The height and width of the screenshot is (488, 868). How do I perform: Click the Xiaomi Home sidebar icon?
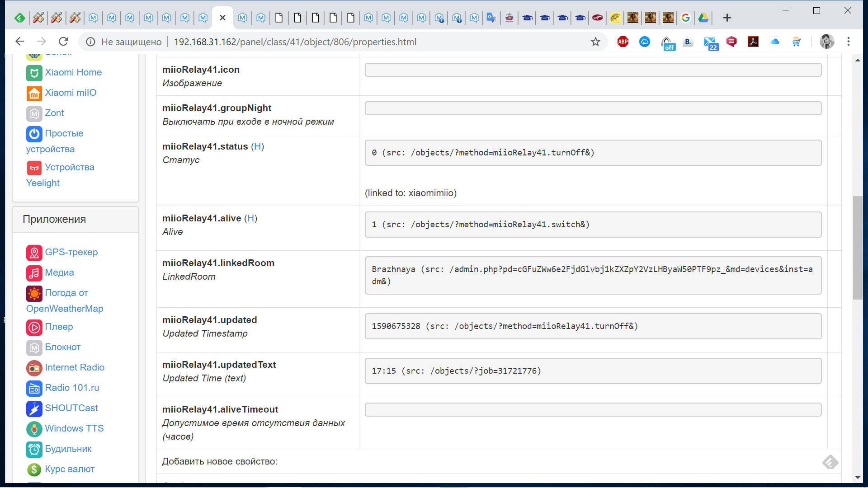pos(34,73)
